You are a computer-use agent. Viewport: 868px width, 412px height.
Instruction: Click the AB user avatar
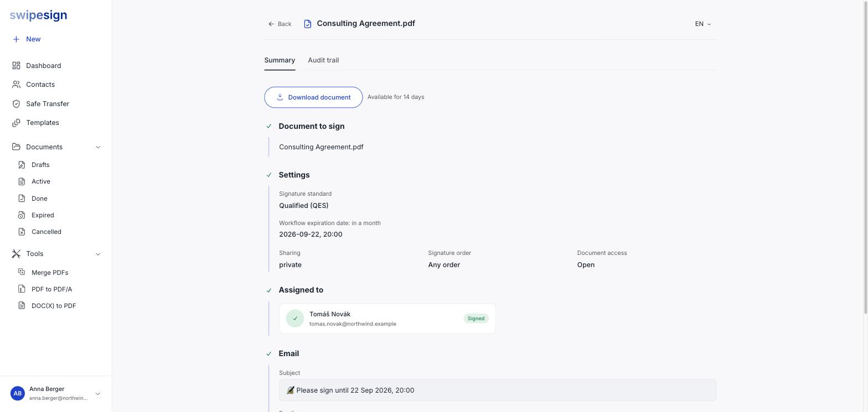pyautogui.click(x=18, y=394)
